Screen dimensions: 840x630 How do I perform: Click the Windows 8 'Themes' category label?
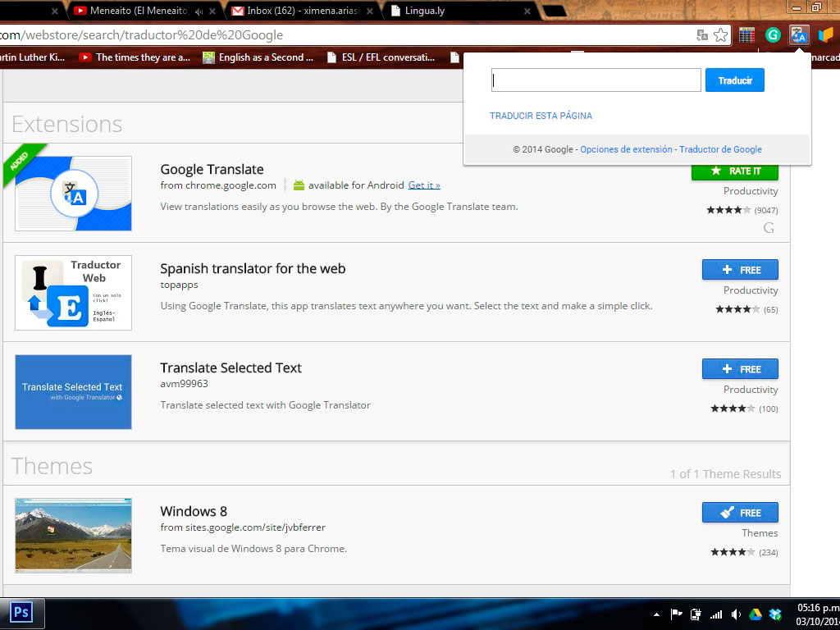pyautogui.click(x=760, y=533)
